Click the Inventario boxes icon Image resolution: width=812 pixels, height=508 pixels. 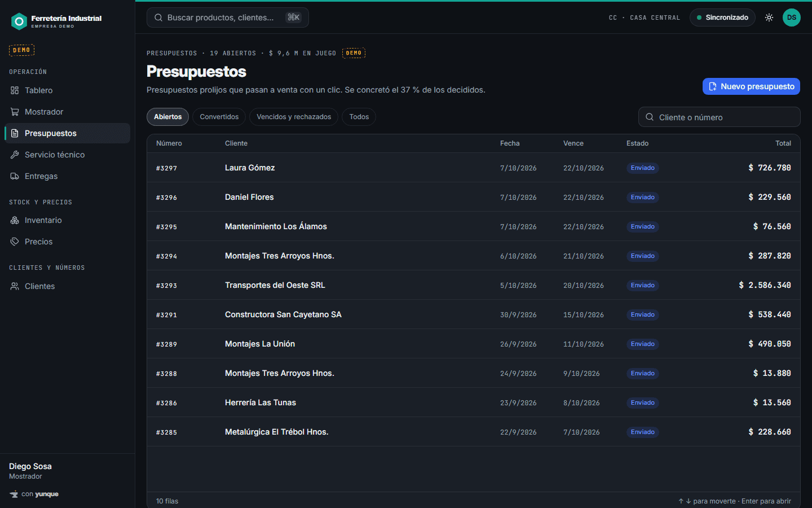[x=15, y=220]
